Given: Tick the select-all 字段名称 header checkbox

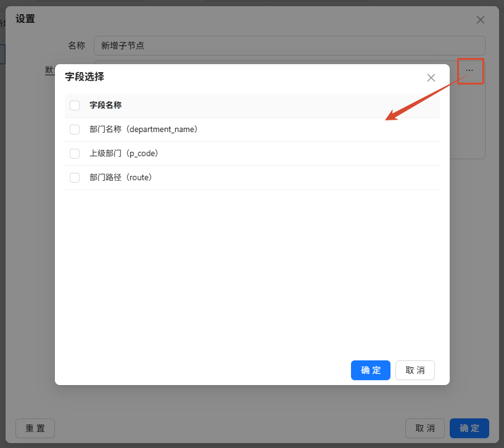Looking at the screenshot, I should [75, 106].
